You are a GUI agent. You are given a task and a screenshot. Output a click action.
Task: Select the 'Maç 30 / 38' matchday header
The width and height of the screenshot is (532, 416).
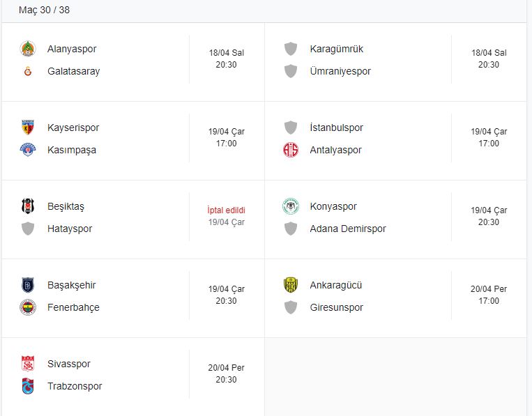coord(44,10)
